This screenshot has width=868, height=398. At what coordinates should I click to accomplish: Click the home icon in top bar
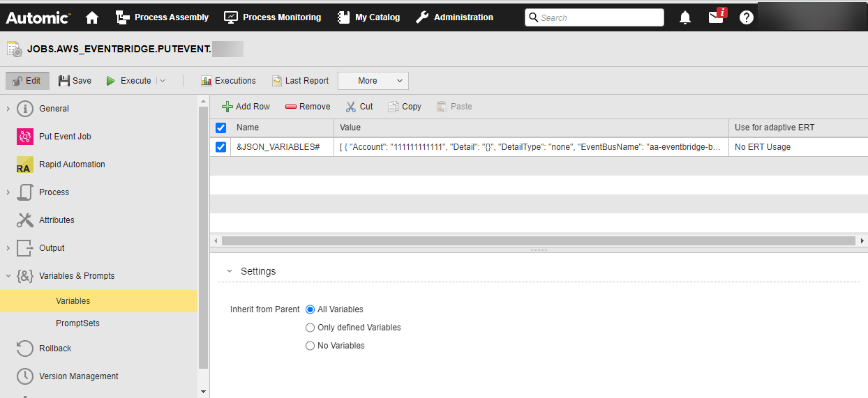[x=92, y=17]
